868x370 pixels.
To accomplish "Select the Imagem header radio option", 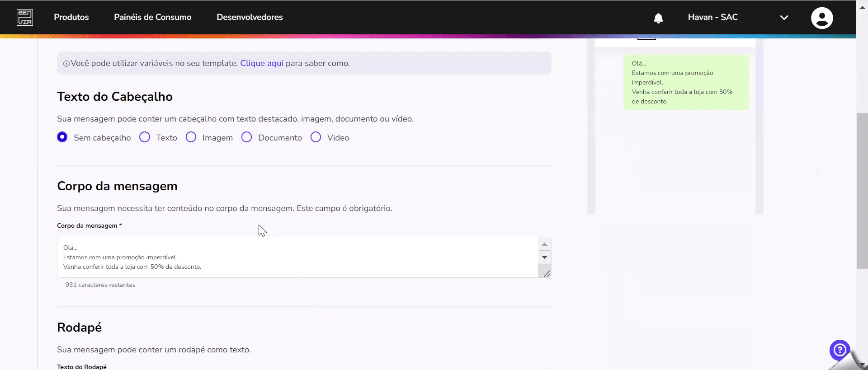I will [191, 137].
